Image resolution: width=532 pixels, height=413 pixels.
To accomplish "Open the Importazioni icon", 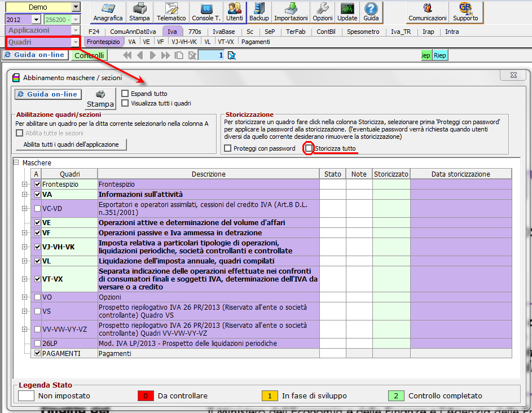I will coord(291,12).
